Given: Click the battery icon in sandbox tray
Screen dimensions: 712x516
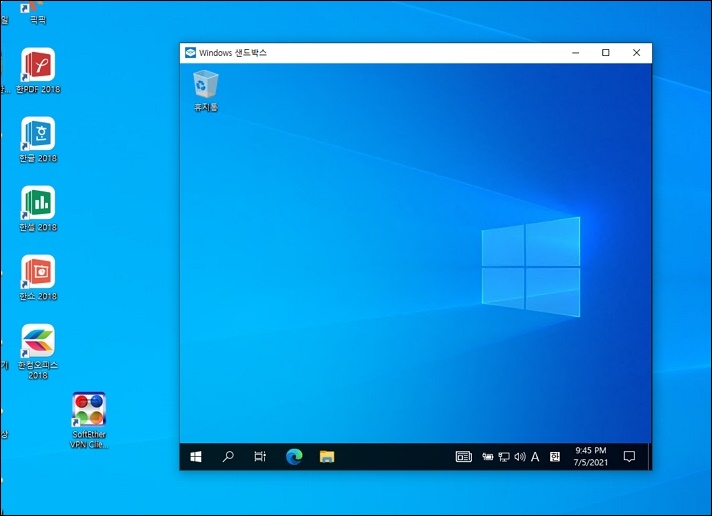Looking at the screenshot, I should [488, 456].
